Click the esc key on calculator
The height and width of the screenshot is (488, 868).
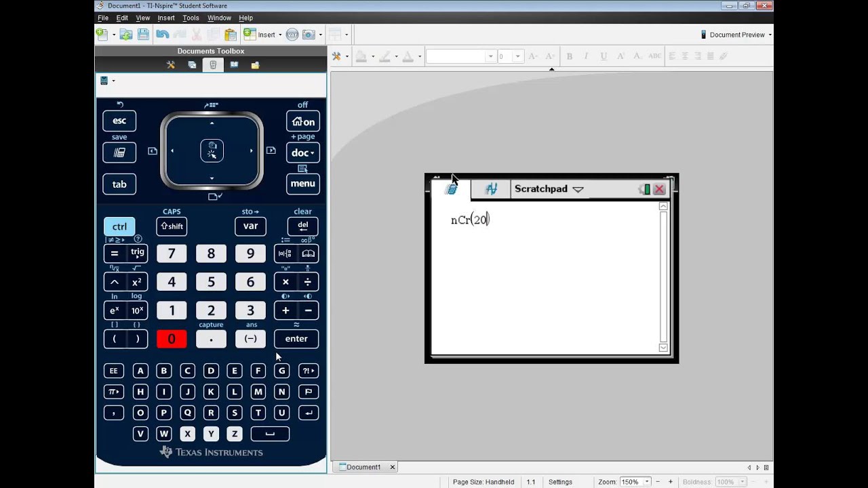119,121
